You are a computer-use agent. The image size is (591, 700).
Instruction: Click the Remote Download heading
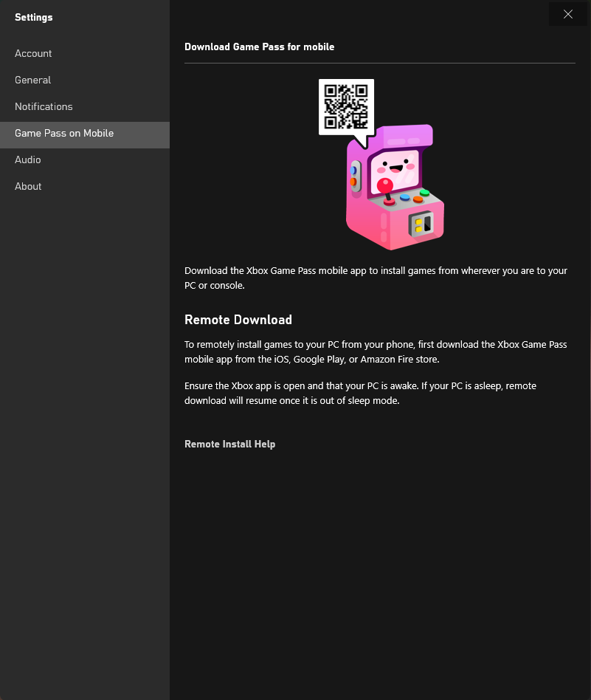tap(238, 320)
